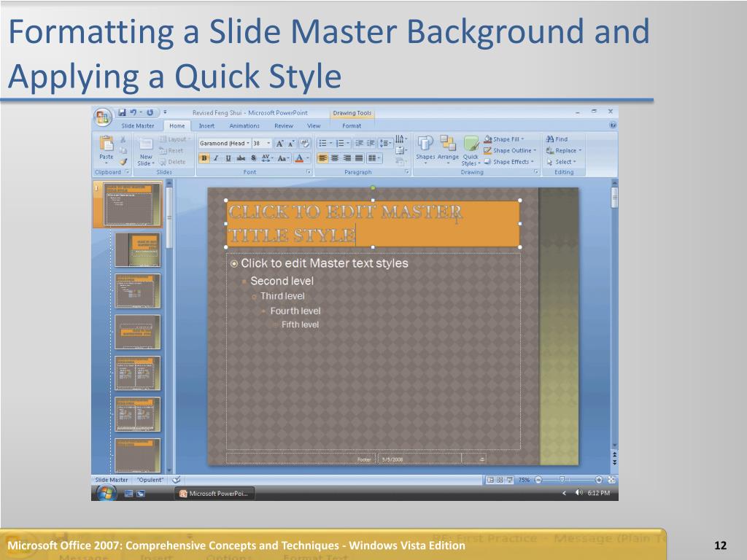Open the Garamond font name dropdown

point(248,144)
